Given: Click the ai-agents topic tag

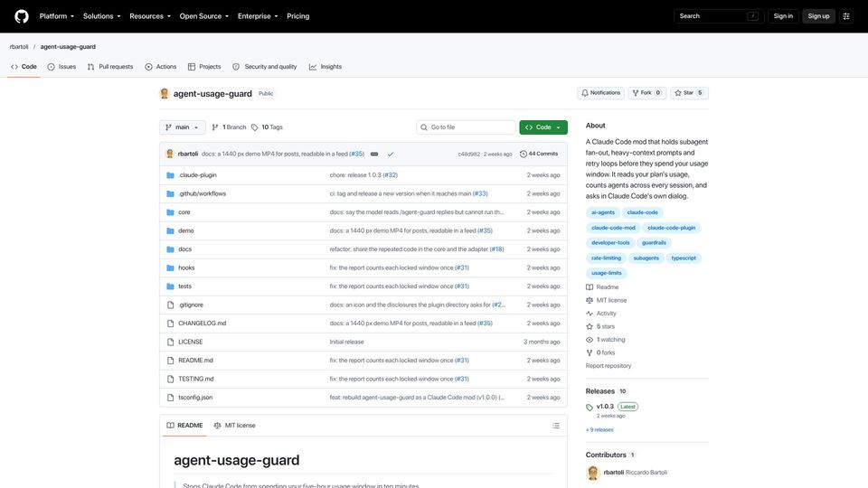Looking at the screenshot, I should point(603,212).
